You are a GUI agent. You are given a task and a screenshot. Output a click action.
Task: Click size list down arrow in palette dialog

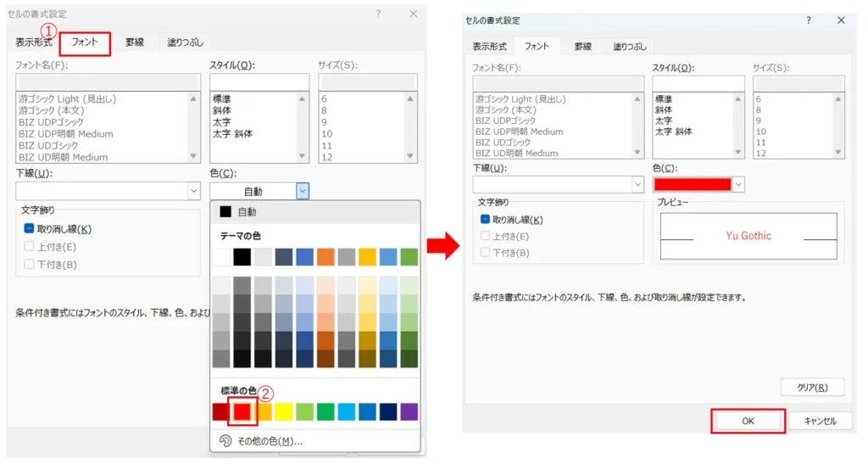point(410,156)
